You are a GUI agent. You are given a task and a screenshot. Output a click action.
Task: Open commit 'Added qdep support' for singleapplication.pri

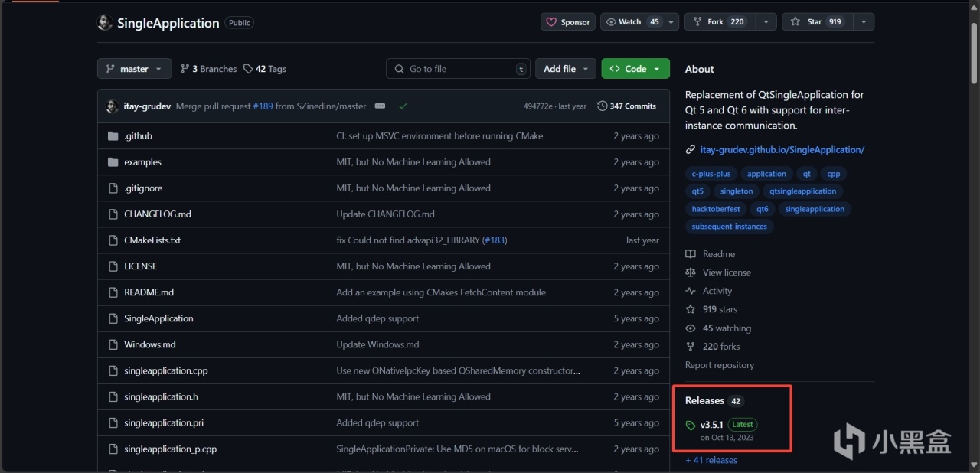(377, 422)
